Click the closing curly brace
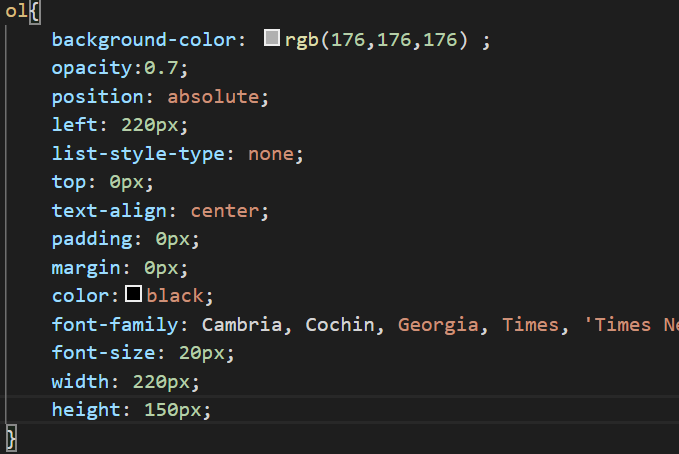The image size is (679, 454). tap(11, 437)
